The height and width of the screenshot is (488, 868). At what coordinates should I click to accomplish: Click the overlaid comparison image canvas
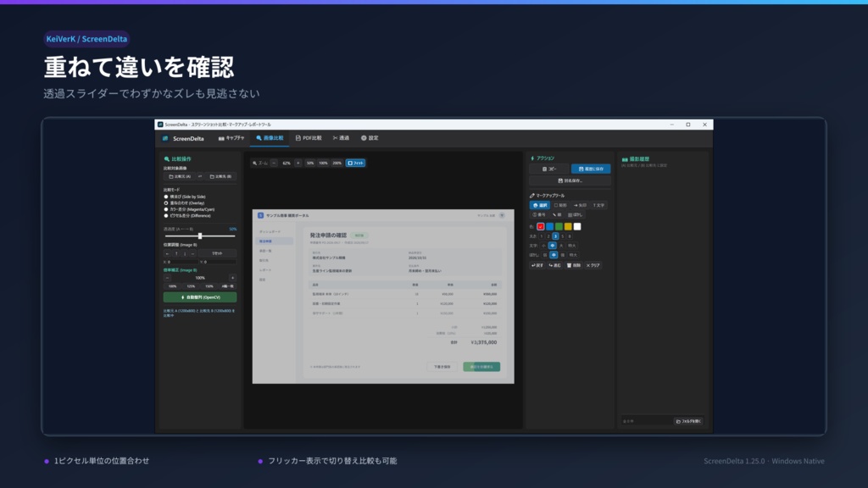click(383, 297)
